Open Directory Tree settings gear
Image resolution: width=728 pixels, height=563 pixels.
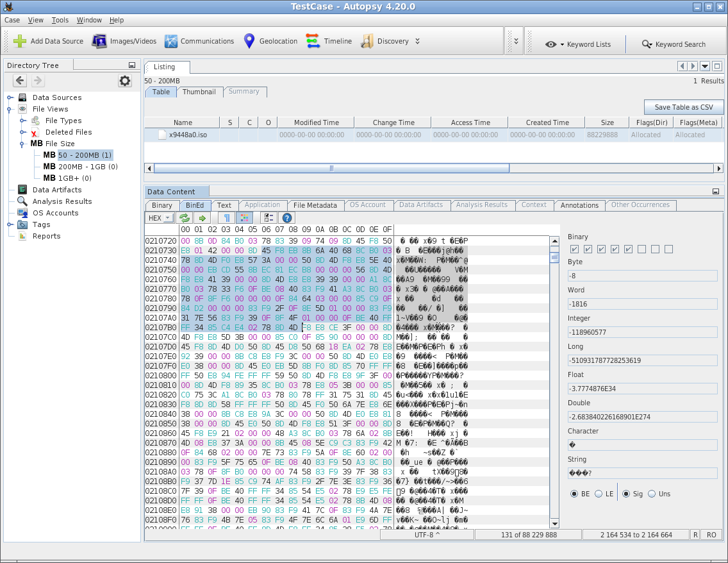point(125,81)
